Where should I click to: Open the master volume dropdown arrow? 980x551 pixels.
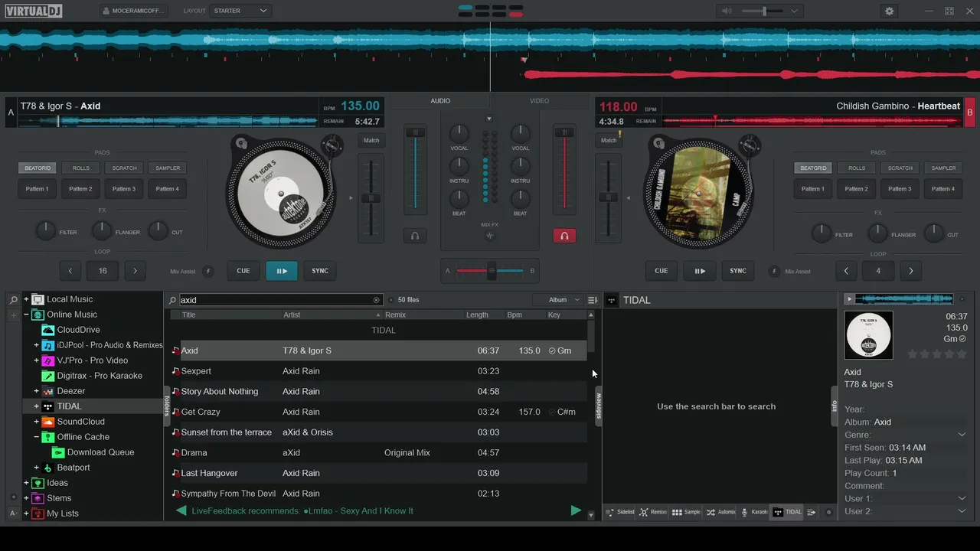794,11
